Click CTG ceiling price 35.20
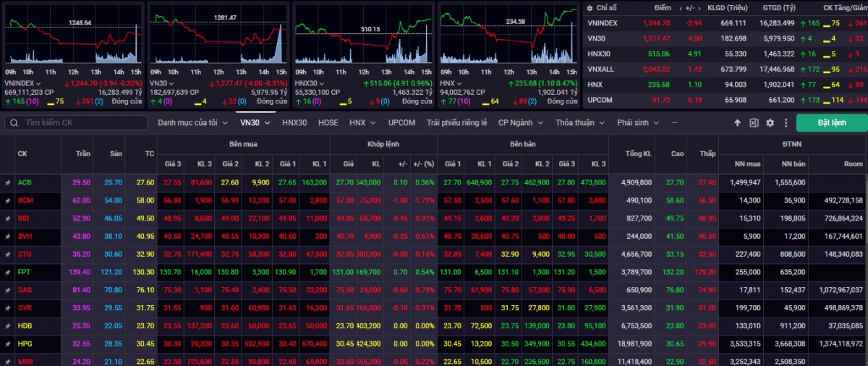This screenshot has width=868, height=366. (81, 254)
